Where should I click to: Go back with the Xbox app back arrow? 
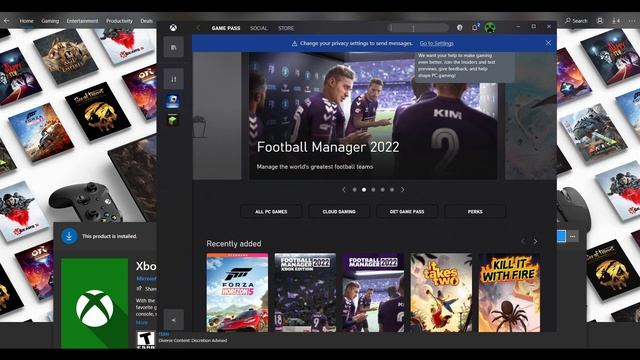tap(198, 28)
